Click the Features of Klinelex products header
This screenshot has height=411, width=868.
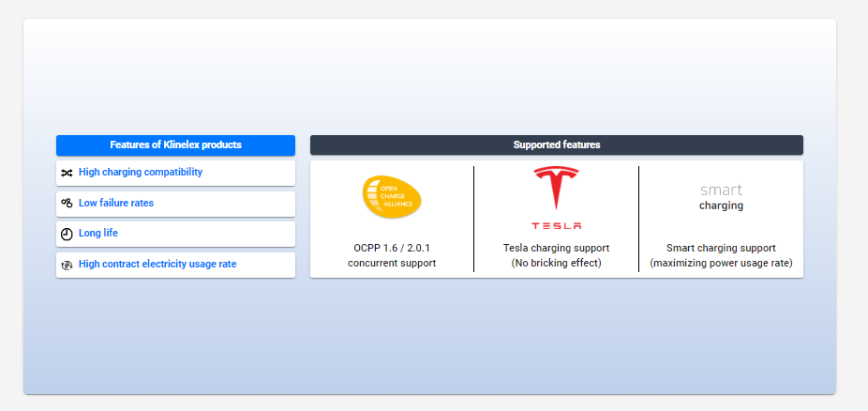click(175, 145)
